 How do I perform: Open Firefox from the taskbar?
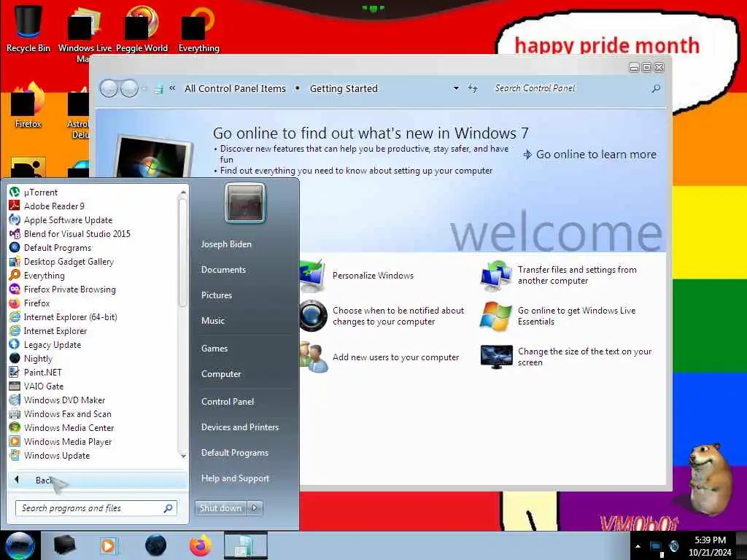tap(201, 545)
